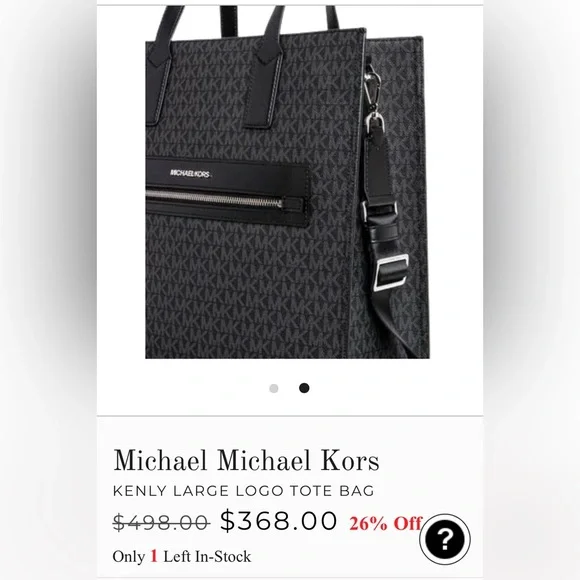Screen dimensions: 580x580
Task: Select the first carousel image dot
Action: tap(274, 388)
